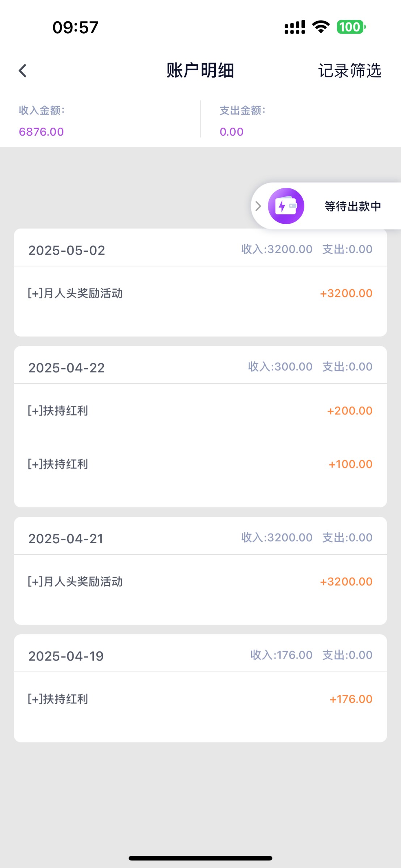Open the 扶持红利 +200.00 entry
The height and width of the screenshot is (868, 401).
pos(200,411)
